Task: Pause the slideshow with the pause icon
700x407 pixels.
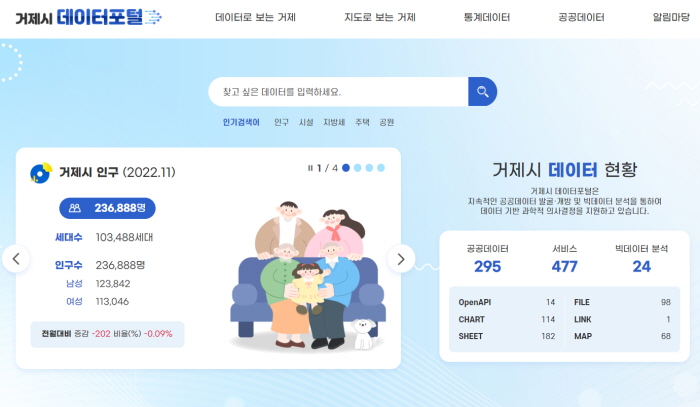Action: (x=310, y=168)
